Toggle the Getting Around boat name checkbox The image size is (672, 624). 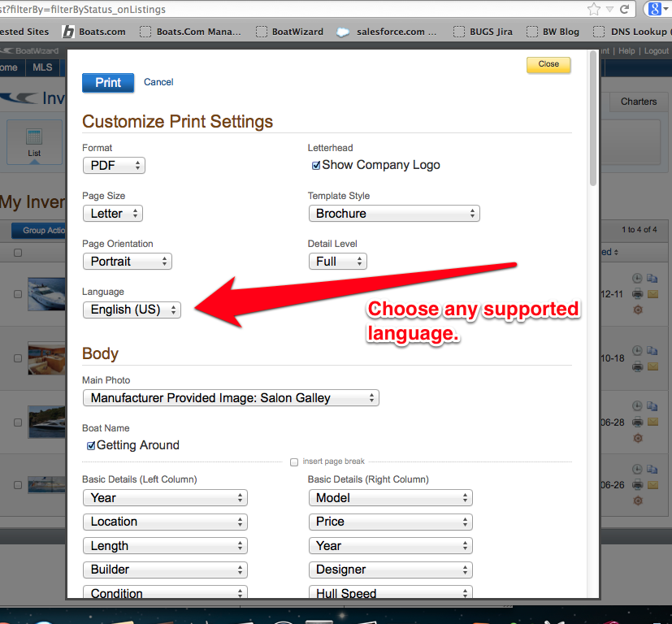[91, 445]
